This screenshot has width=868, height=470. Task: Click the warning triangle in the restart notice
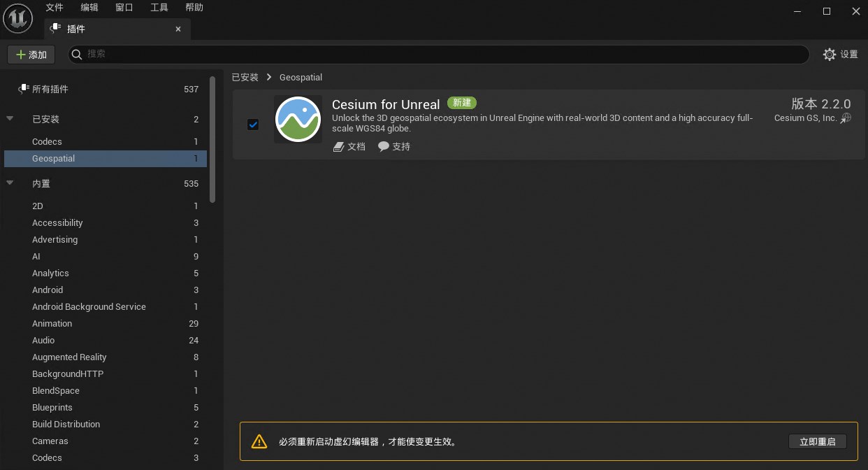259,441
